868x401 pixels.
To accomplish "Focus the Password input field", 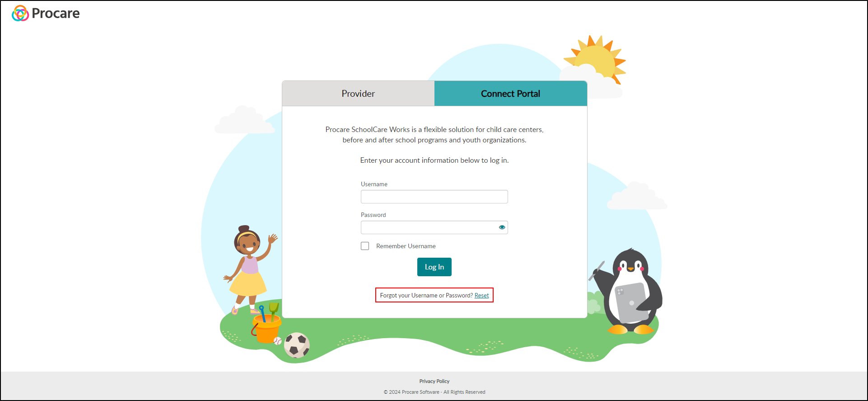I will (434, 227).
